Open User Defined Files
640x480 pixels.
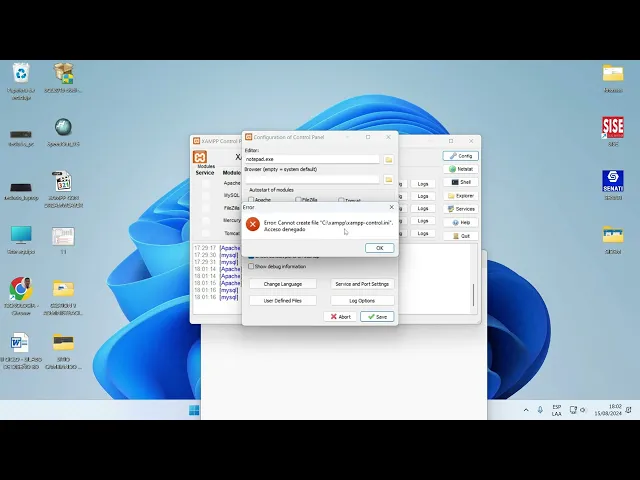pos(282,300)
